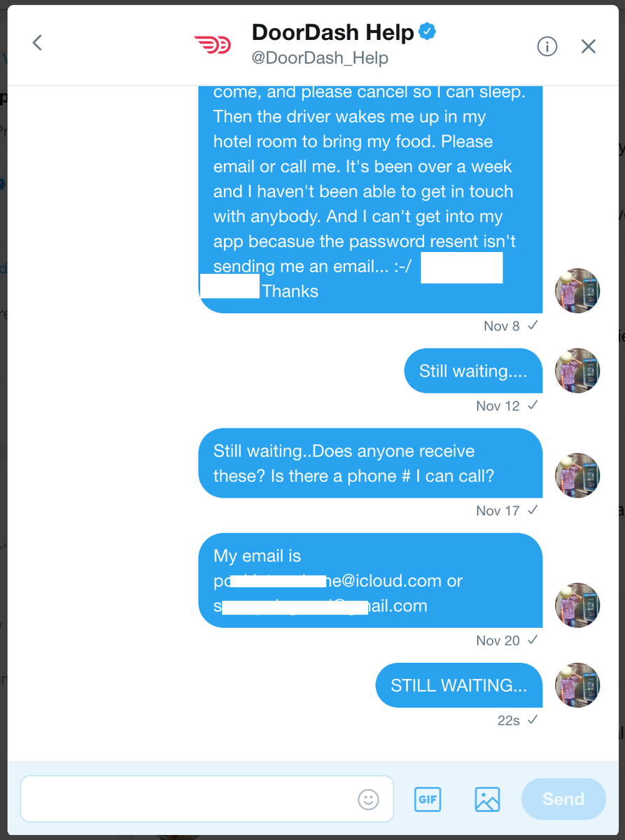
Task: Open the emoji picker smiley icon
Action: (368, 799)
